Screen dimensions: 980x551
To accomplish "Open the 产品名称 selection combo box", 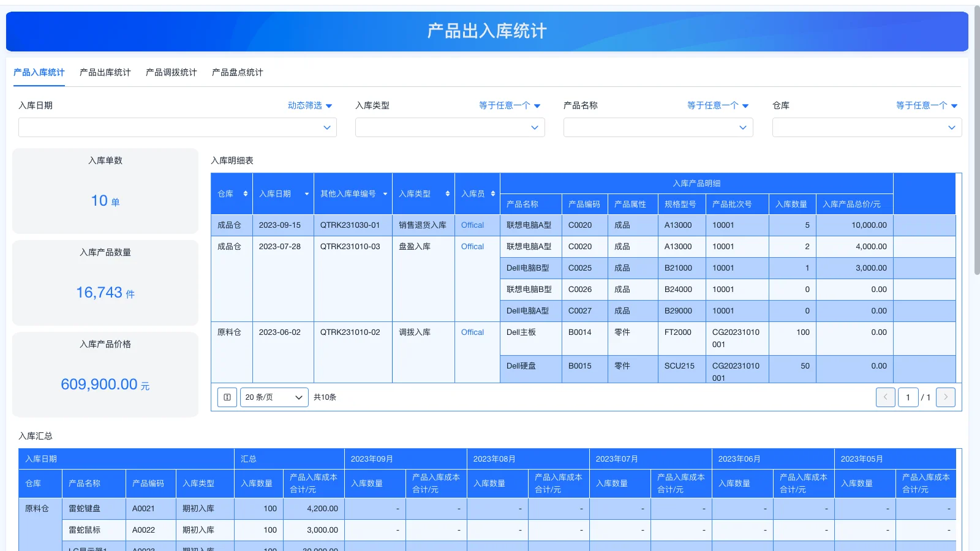I will click(x=658, y=127).
